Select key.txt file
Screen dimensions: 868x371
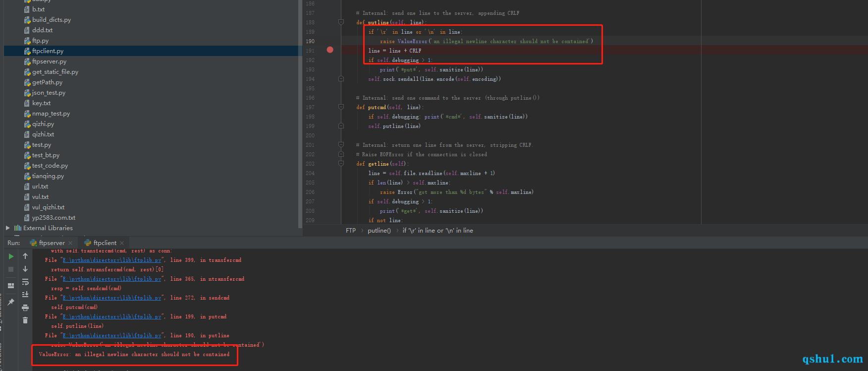pos(41,103)
